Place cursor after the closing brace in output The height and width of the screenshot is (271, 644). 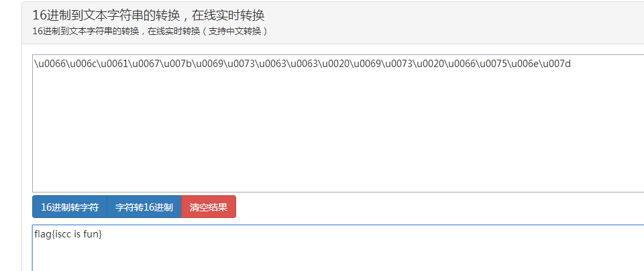[102, 235]
